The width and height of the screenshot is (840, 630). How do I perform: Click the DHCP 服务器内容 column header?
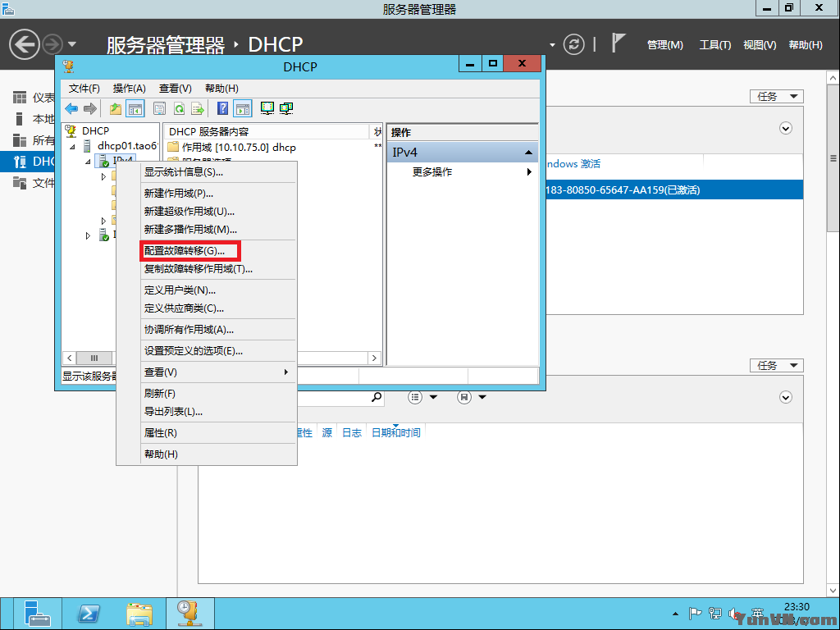(x=267, y=132)
